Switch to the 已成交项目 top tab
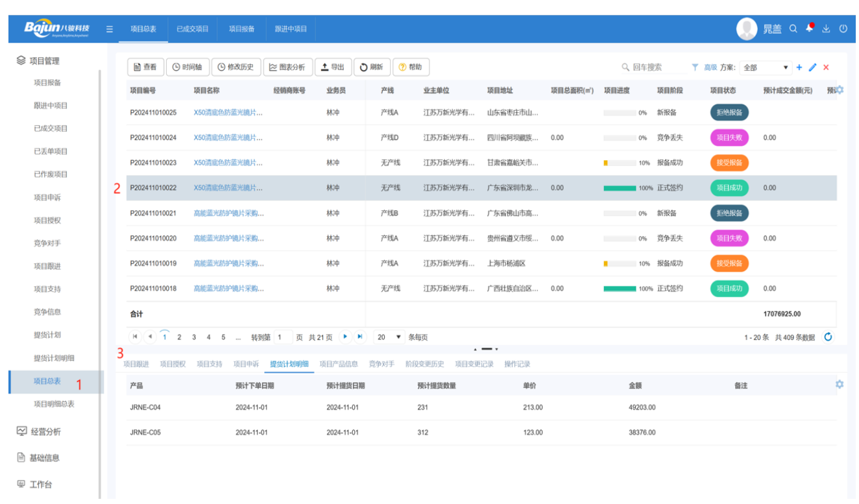The height and width of the screenshot is (504, 859). pyautogui.click(x=193, y=29)
